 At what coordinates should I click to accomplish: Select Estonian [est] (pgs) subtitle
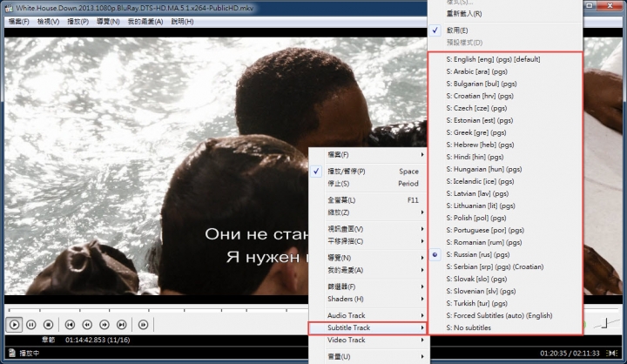(505, 120)
